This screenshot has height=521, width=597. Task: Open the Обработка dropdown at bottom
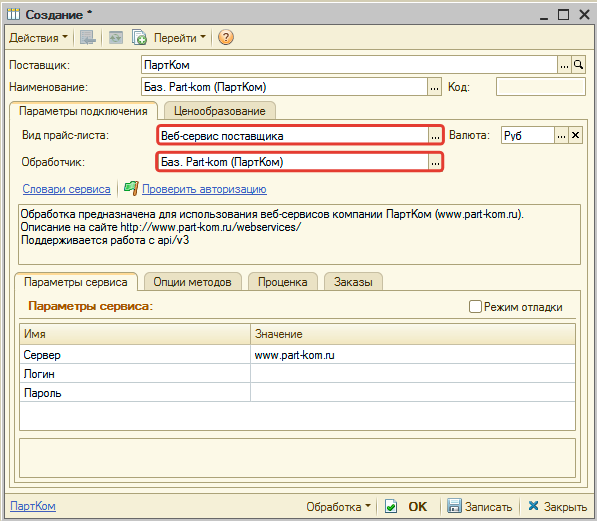click(x=338, y=507)
